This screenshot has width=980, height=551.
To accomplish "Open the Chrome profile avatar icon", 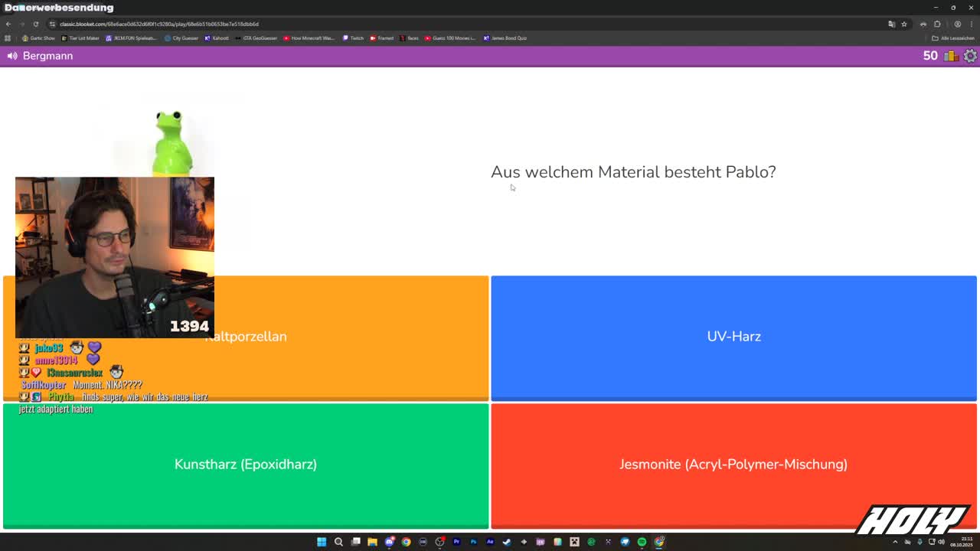I will point(957,24).
